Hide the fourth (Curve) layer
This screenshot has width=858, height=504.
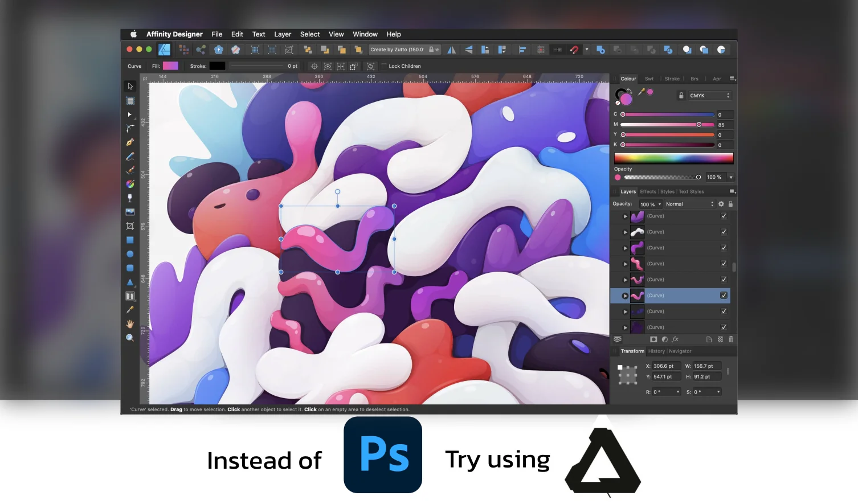click(x=724, y=264)
